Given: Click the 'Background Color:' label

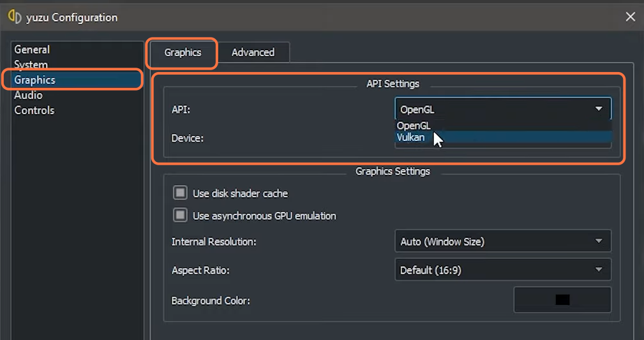Looking at the screenshot, I should tap(211, 301).
